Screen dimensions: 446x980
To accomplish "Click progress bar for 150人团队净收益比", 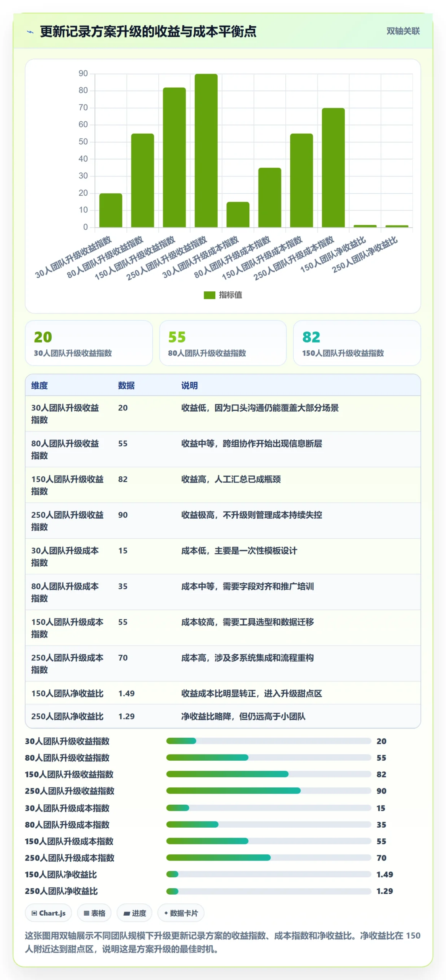I will [269, 874].
